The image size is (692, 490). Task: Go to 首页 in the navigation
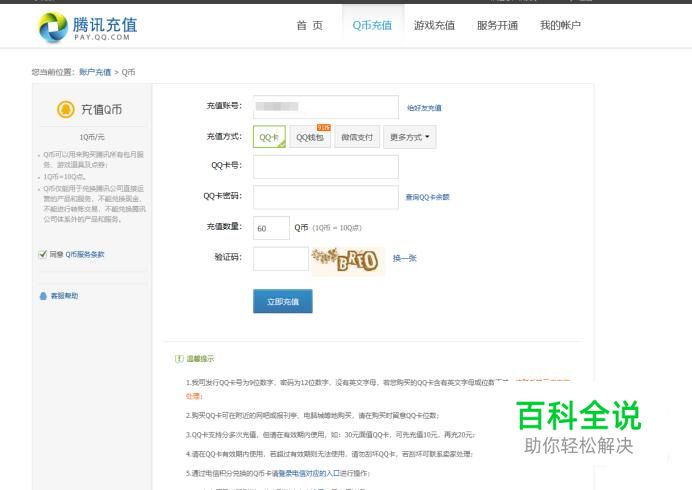click(309, 26)
